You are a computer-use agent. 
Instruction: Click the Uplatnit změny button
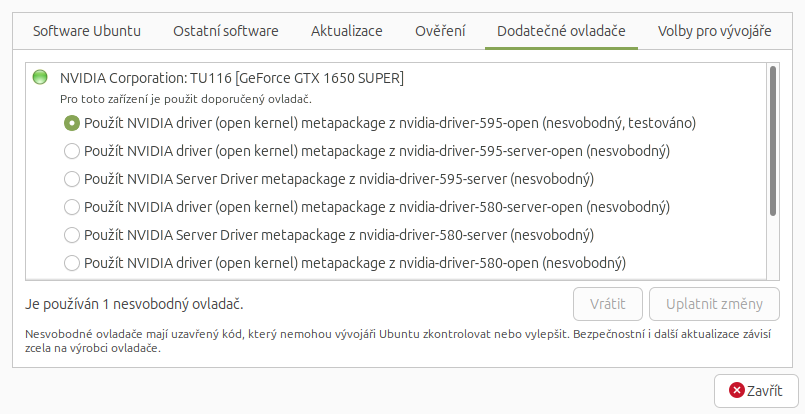(x=714, y=304)
